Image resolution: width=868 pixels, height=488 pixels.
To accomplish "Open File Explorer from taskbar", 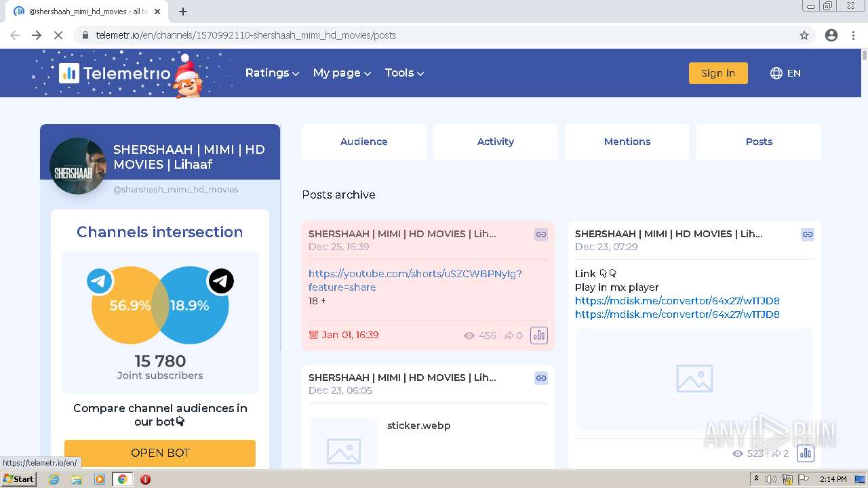I will tap(77, 479).
